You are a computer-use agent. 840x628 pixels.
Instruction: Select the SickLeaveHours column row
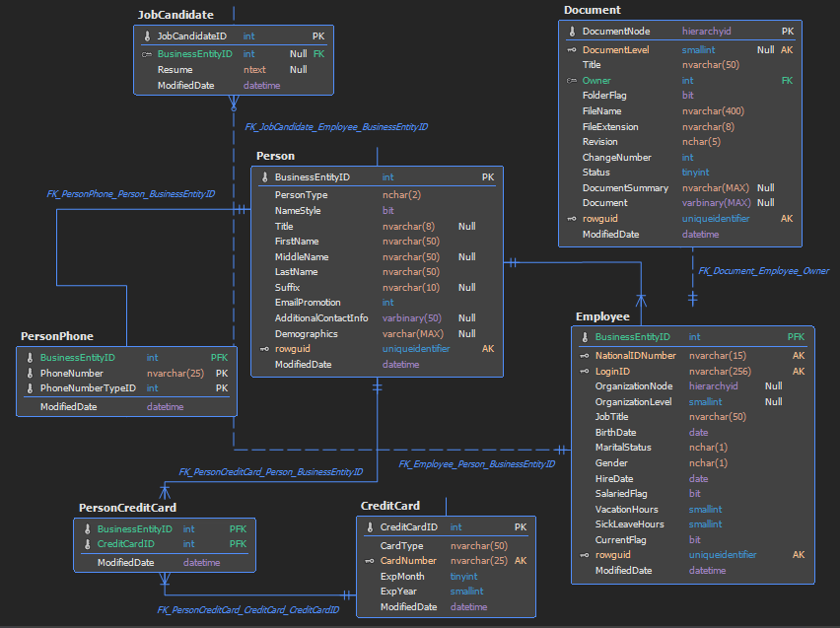(693, 524)
